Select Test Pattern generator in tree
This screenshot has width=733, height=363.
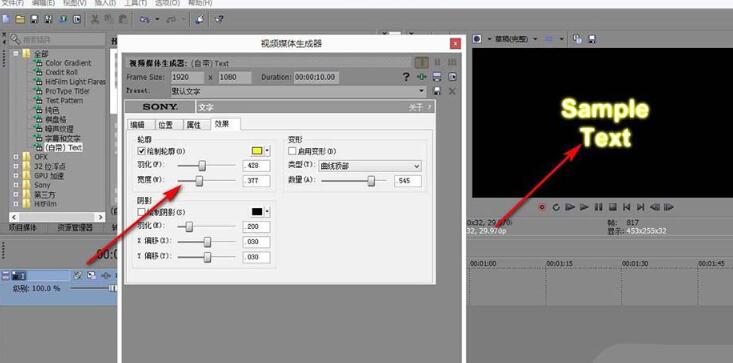coord(65,100)
